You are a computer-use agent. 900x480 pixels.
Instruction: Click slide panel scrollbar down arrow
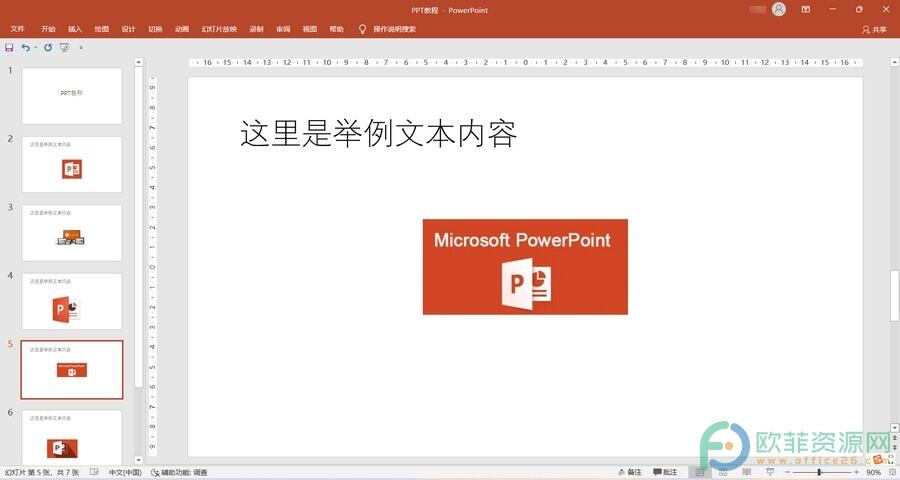click(x=138, y=460)
